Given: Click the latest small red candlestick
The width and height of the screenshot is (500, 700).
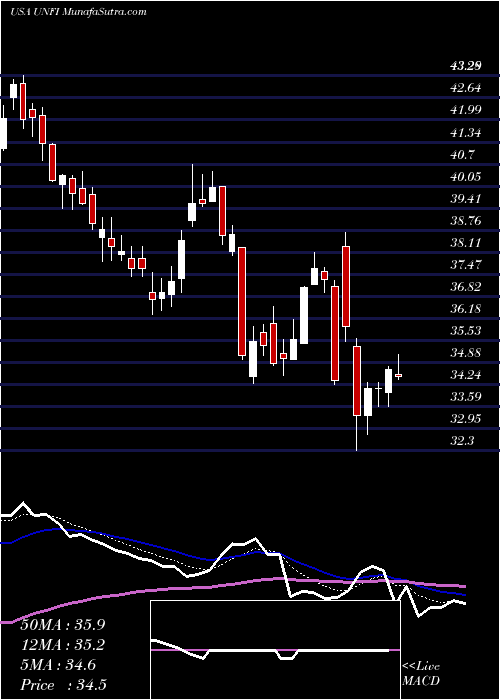Looking at the screenshot, I should 399,375.
